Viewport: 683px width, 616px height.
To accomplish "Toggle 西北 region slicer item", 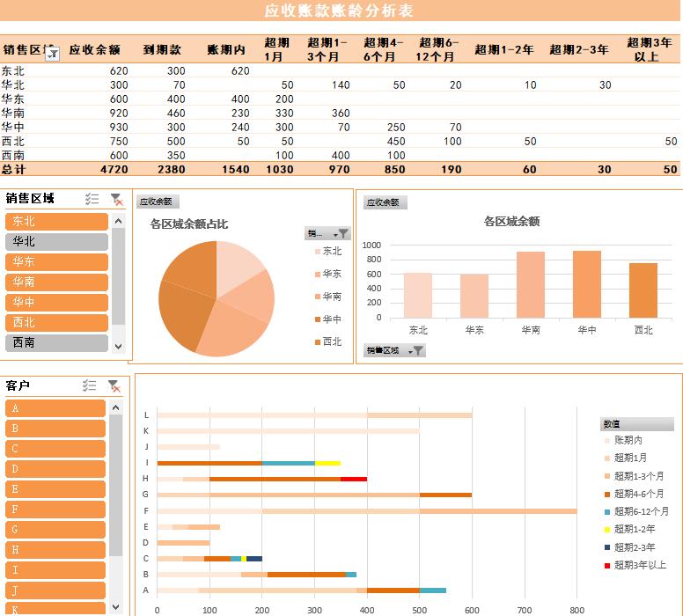I will coord(56,322).
